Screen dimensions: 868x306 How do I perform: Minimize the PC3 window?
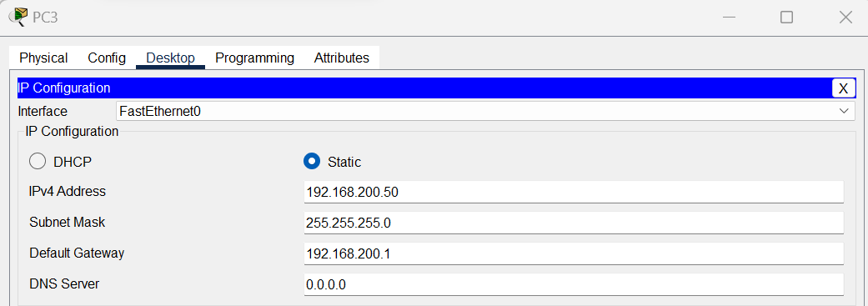[729, 18]
